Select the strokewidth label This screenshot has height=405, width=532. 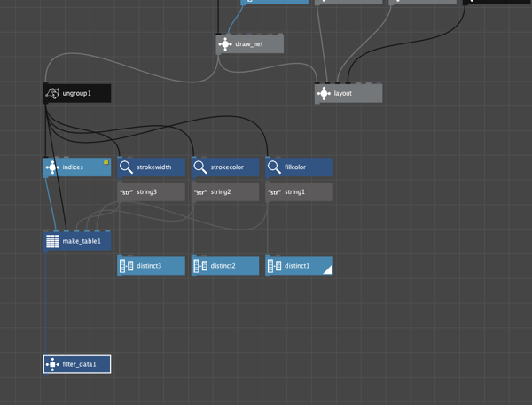click(153, 167)
